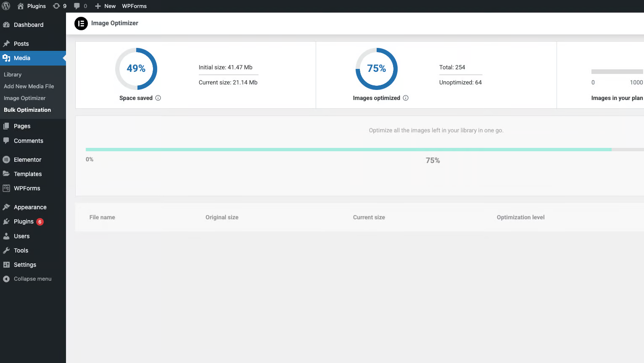Screen dimensions: 644x363
Task: Open WPForms in top admin bar
Action: pos(134,6)
